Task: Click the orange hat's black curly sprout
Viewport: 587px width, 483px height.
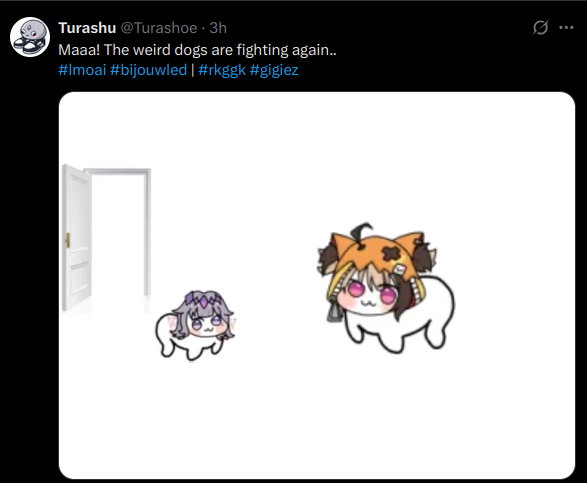Action: pos(361,233)
